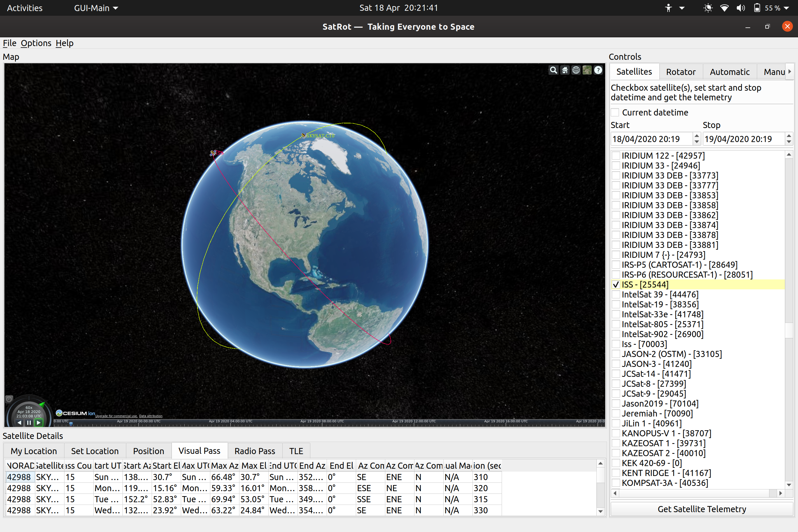This screenshot has width=798, height=532.
Task: Open the TLE tab
Action: point(296,451)
